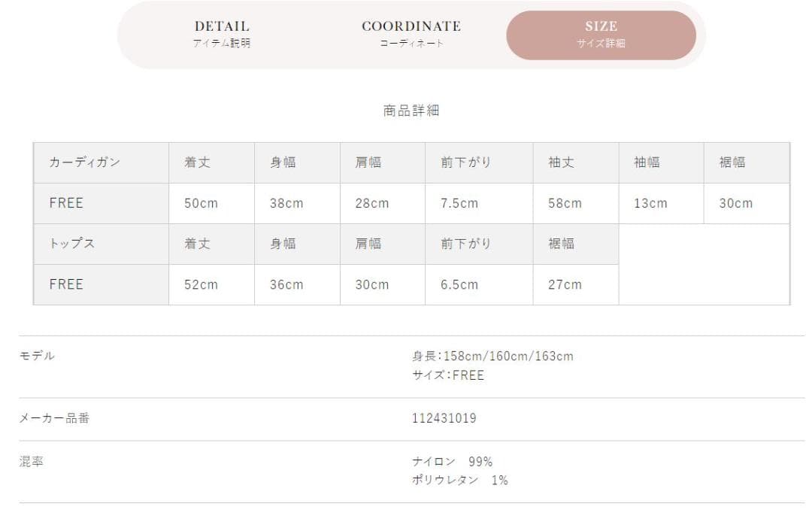Viewport: 812px width, 531px height.
Task: Select the SIZE tab
Action: (601, 35)
